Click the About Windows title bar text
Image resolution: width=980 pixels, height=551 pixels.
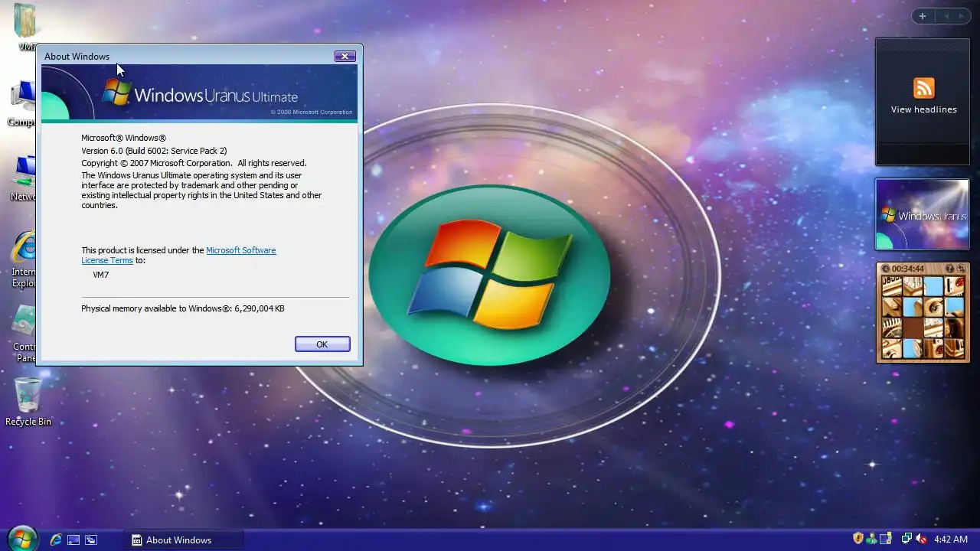(x=77, y=57)
